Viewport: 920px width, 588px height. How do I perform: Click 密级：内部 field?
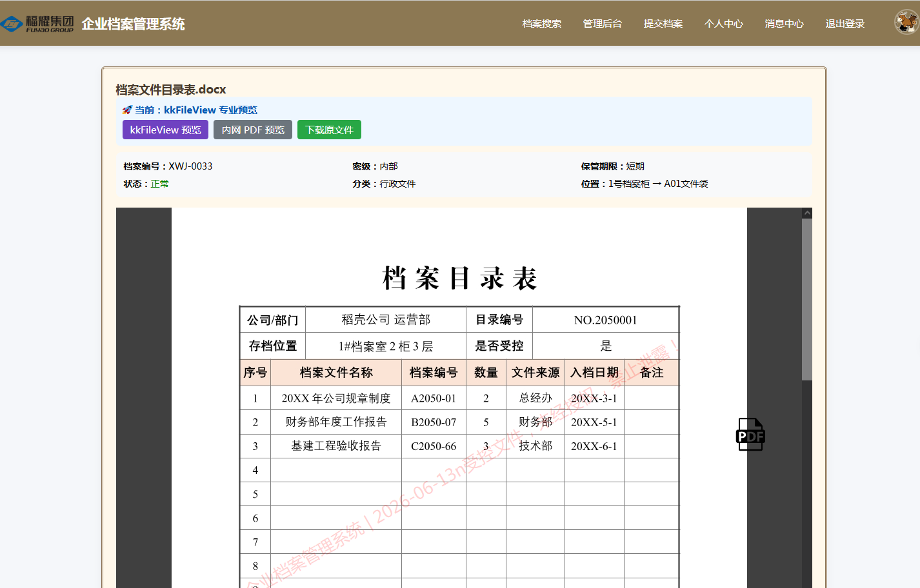pyautogui.click(x=375, y=166)
